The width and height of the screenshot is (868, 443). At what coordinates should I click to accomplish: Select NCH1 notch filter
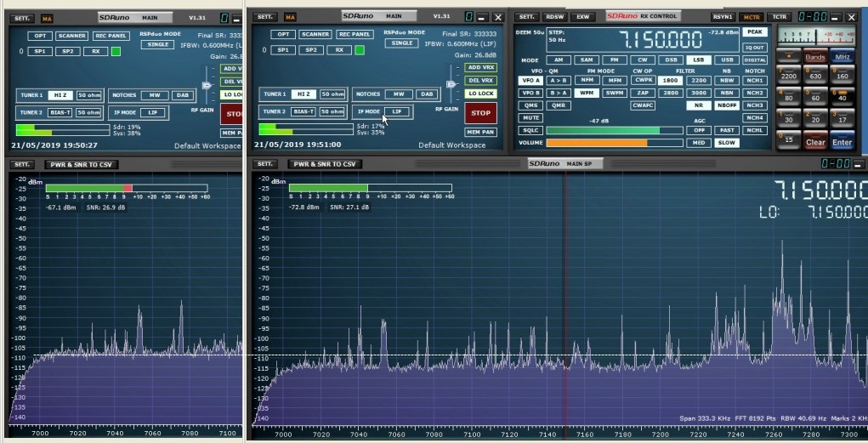pyautogui.click(x=755, y=80)
